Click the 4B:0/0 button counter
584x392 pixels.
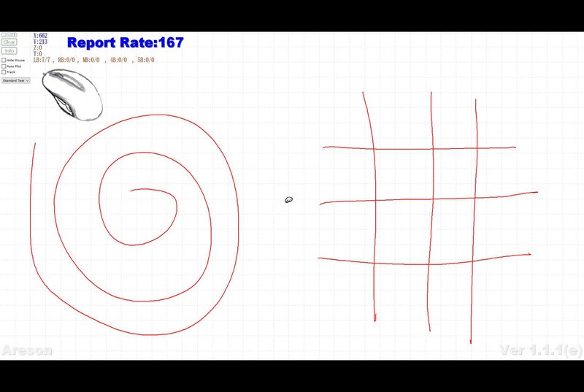point(118,60)
